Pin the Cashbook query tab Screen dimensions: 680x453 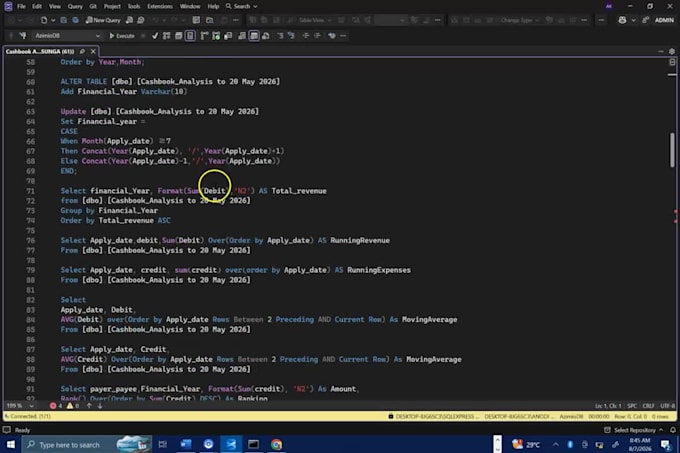pos(82,51)
